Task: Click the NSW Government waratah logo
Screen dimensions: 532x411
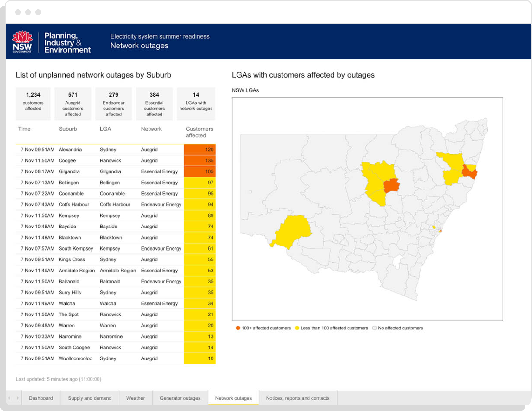Action: pos(22,41)
